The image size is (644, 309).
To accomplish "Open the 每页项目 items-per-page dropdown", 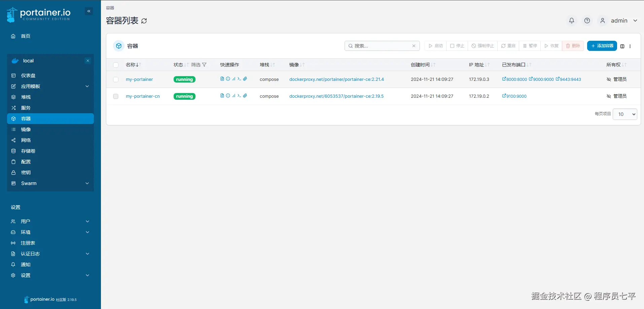I will pos(625,114).
